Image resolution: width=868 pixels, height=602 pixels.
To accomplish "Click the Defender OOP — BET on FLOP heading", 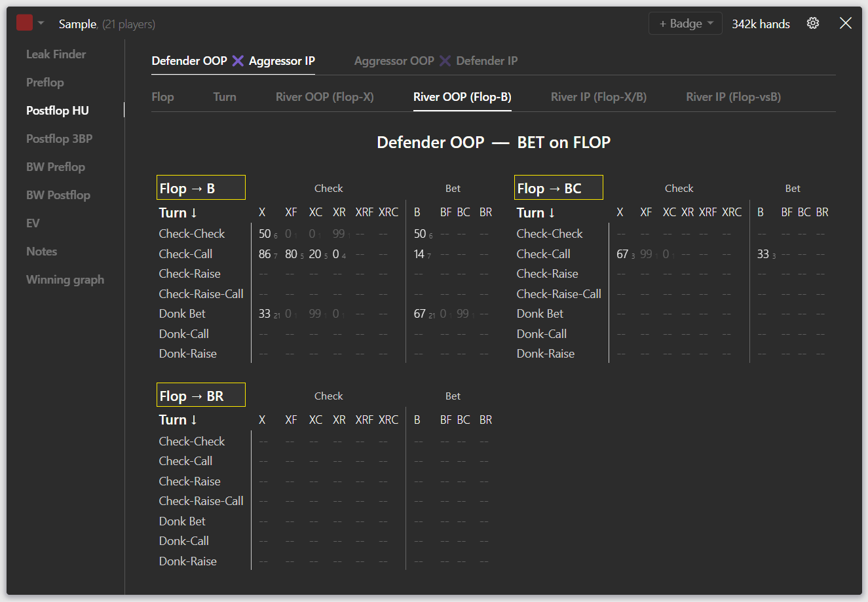I will pyautogui.click(x=494, y=142).
